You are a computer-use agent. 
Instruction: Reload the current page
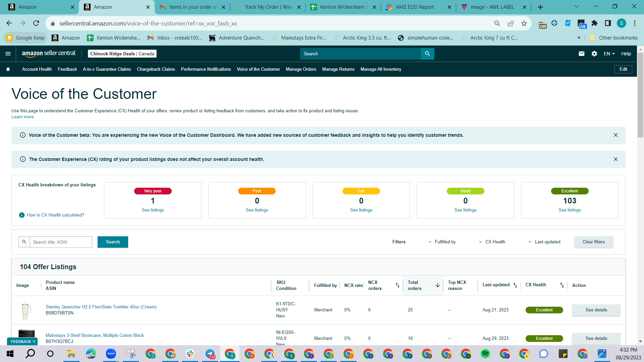tap(36, 23)
